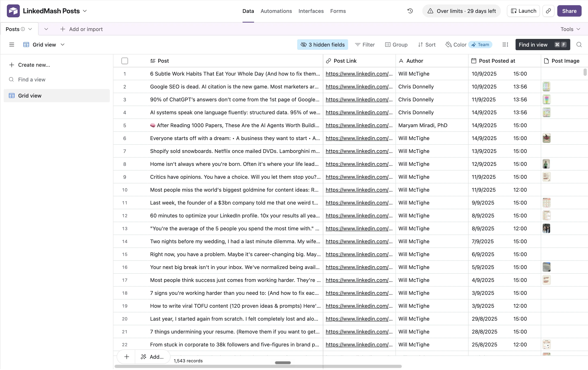Screen dimensions: 588x370
Task: Open row 2 post image thumbnail
Action: [x=546, y=87]
